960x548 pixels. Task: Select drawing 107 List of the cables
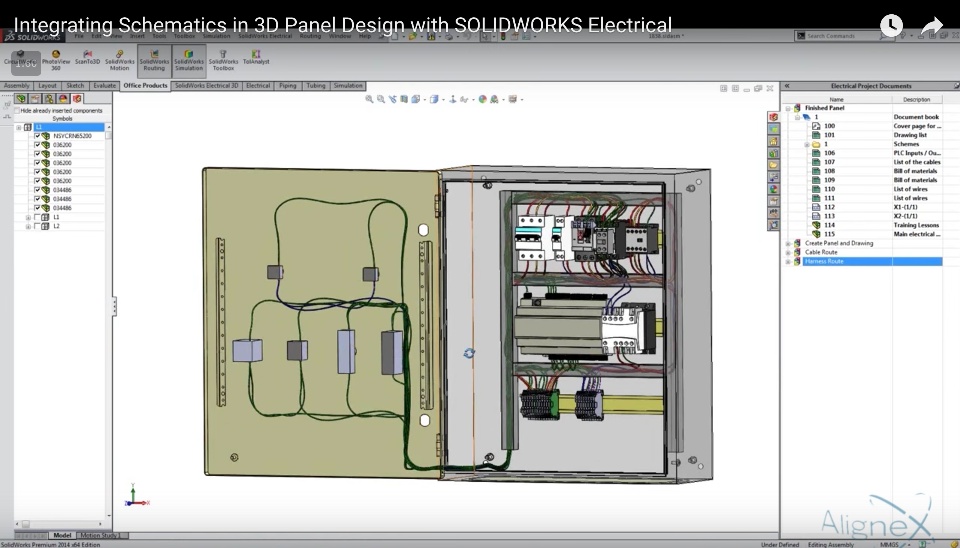click(x=877, y=162)
